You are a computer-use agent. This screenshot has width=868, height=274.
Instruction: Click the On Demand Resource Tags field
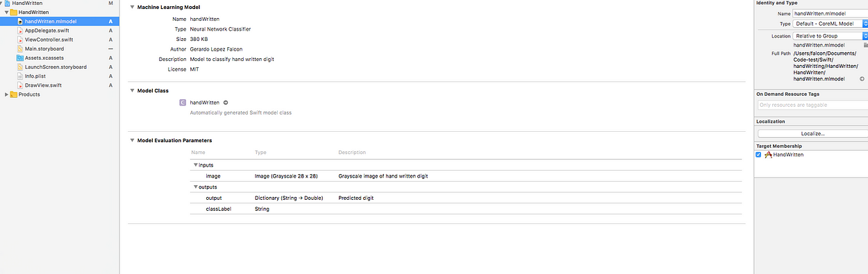pos(812,105)
